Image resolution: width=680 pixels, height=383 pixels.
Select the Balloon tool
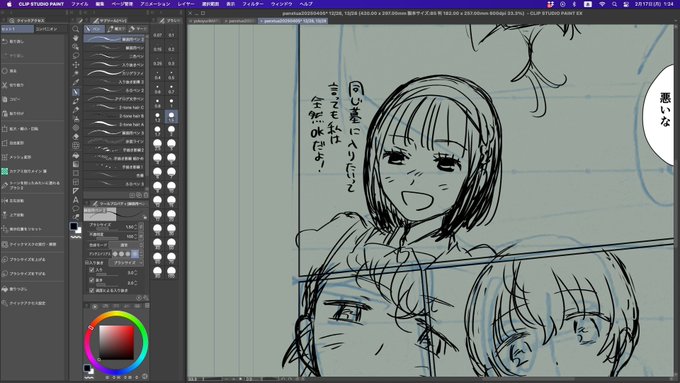[76, 209]
